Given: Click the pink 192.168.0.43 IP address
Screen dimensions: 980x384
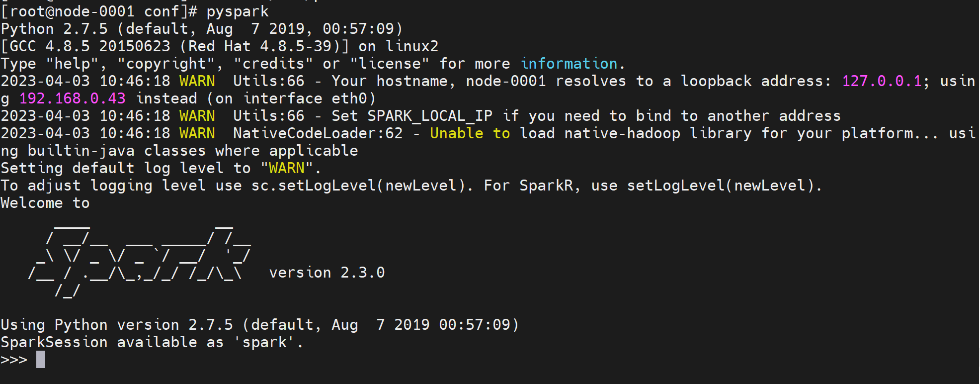Looking at the screenshot, I should pos(73,98).
